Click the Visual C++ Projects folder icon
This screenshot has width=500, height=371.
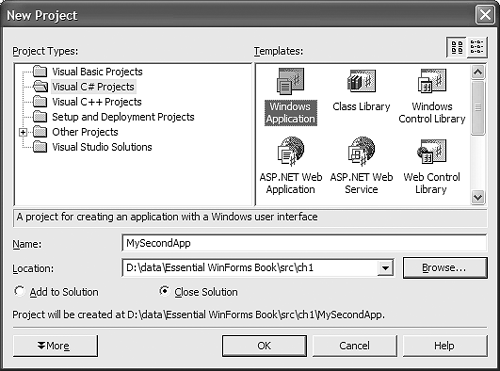pos(40,101)
